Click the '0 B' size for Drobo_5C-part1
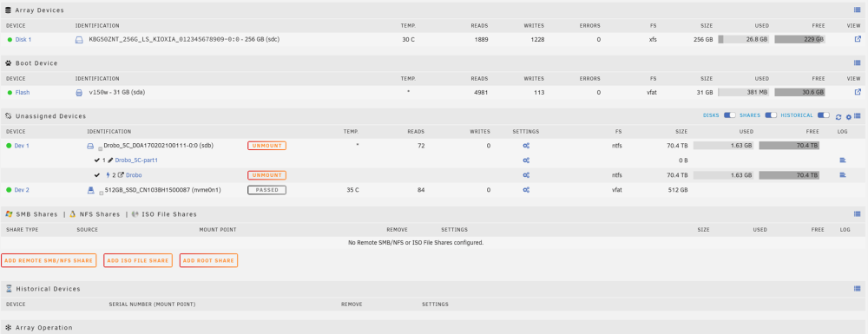This screenshot has height=334, width=868. pos(682,160)
